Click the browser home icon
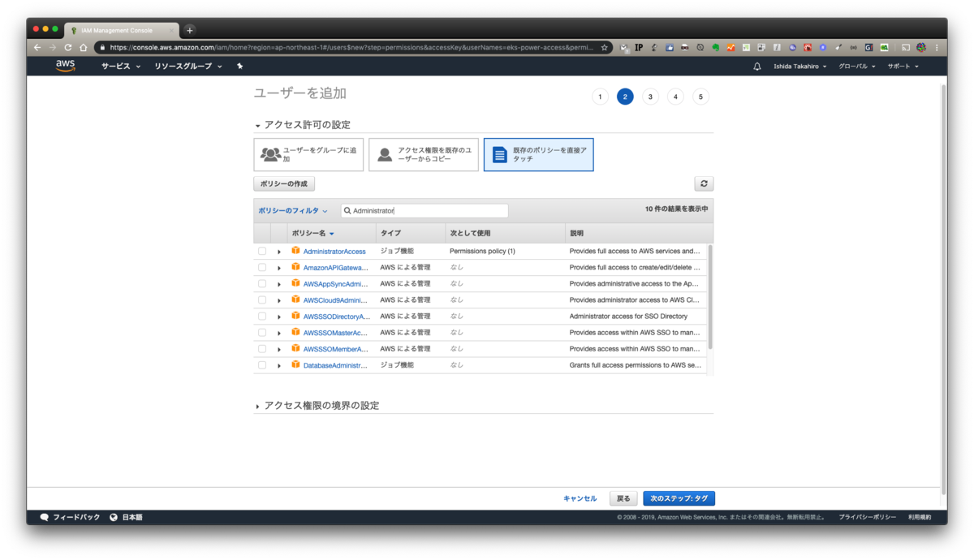Image resolution: width=974 pixels, height=560 pixels. [x=84, y=47]
